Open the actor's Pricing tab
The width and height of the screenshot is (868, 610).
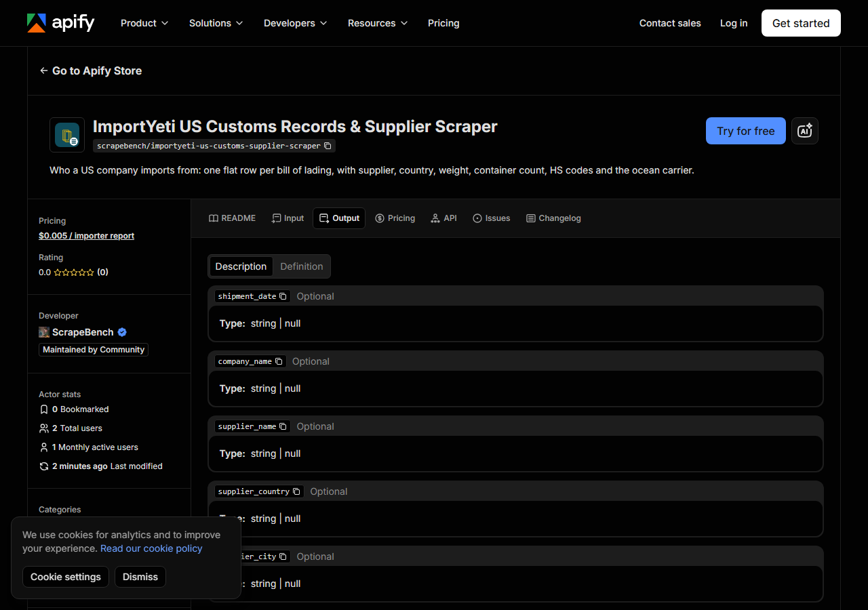tap(395, 218)
